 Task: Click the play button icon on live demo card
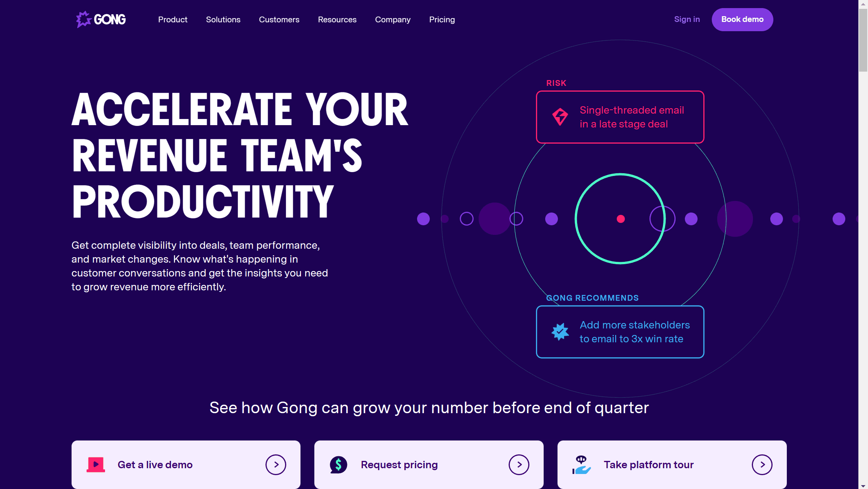tap(95, 464)
